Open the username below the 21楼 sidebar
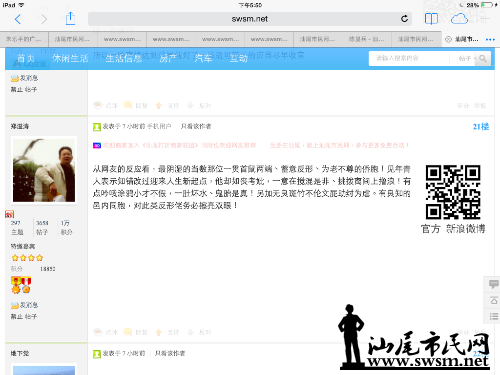The width and height of the screenshot is (500, 375). tap(20, 353)
